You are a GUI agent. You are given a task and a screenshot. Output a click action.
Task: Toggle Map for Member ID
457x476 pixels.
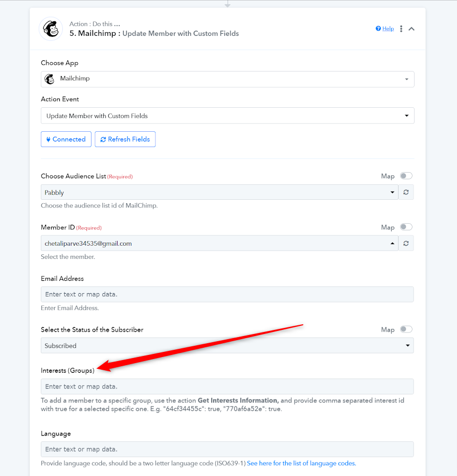406,227
